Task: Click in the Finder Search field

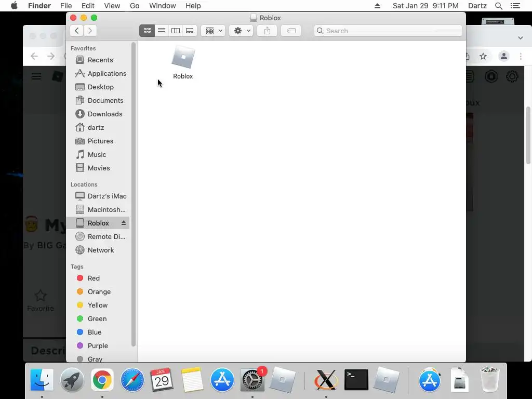Action: coord(388,31)
